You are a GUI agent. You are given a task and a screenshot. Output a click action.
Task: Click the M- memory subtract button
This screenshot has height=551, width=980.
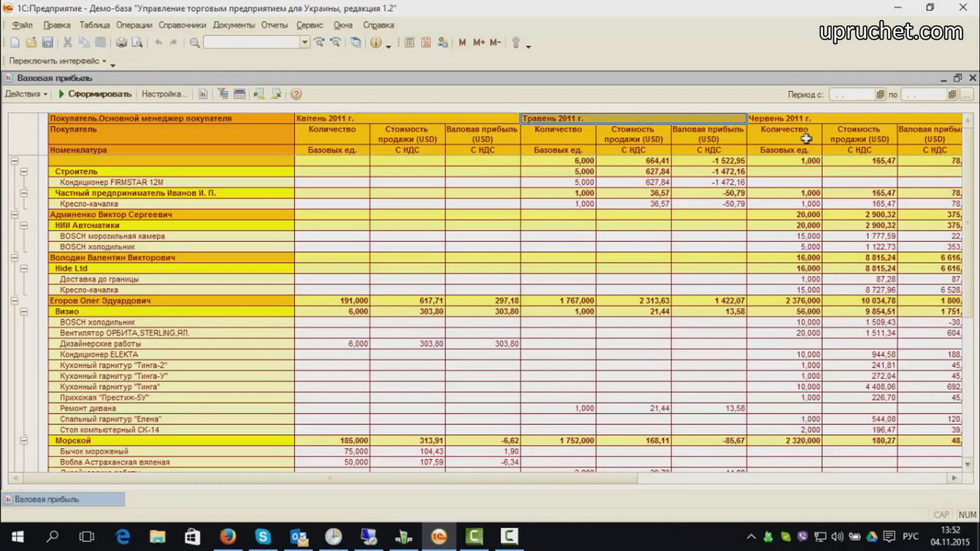click(495, 43)
